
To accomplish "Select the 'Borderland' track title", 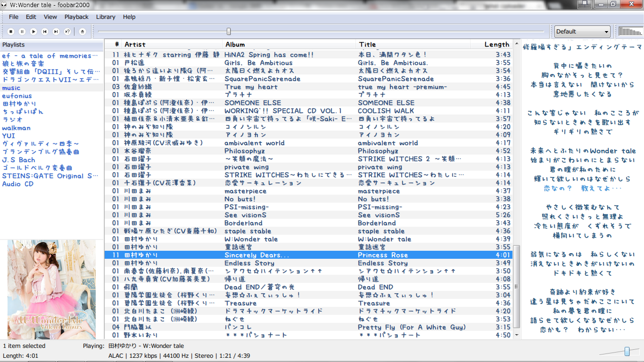I will (x=377, y=223).
